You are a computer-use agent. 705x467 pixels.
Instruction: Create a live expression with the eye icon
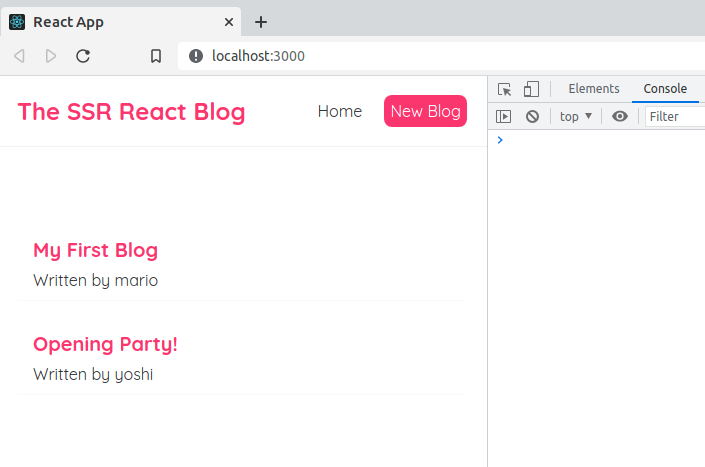click(x=620, y=117)
